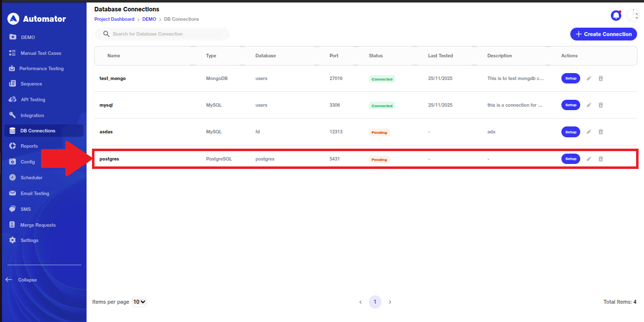The image size is (644, 322).
Task: Open Performance Testing in sidebar
Action: click(x=41, y=69)
